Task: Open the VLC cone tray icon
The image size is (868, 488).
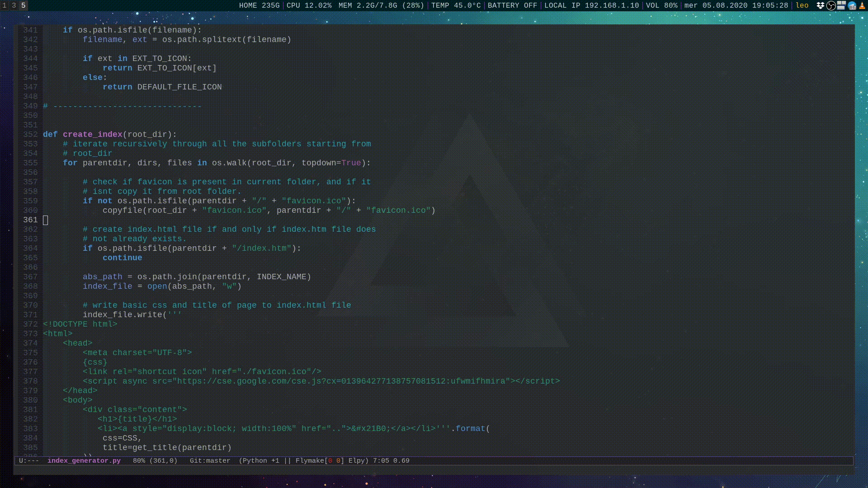Action: [862, 5]
